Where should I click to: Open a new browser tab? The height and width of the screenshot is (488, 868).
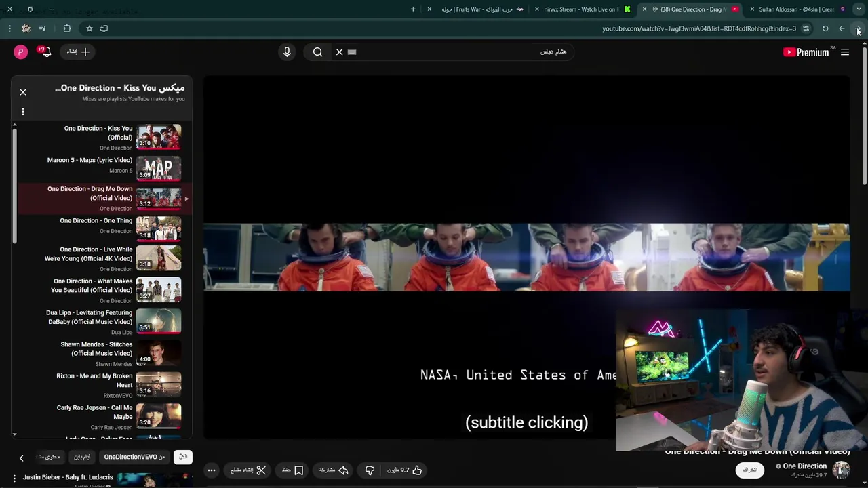click(413, 9)
